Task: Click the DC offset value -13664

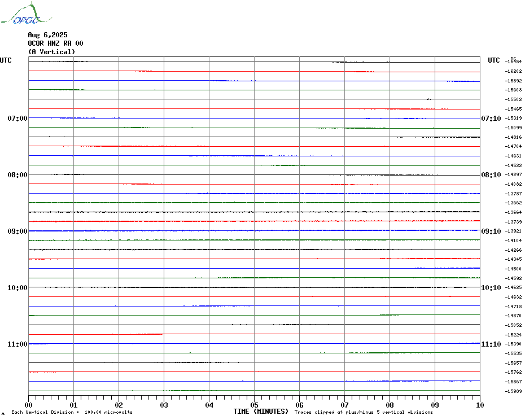Action: coord(513,212)
